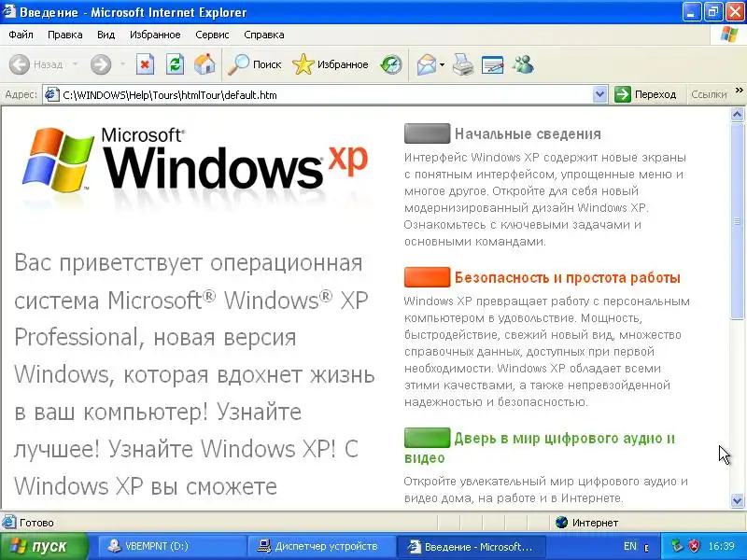Click the Forward arrow button
Screen dimensions: 747x560
[101, 64]
